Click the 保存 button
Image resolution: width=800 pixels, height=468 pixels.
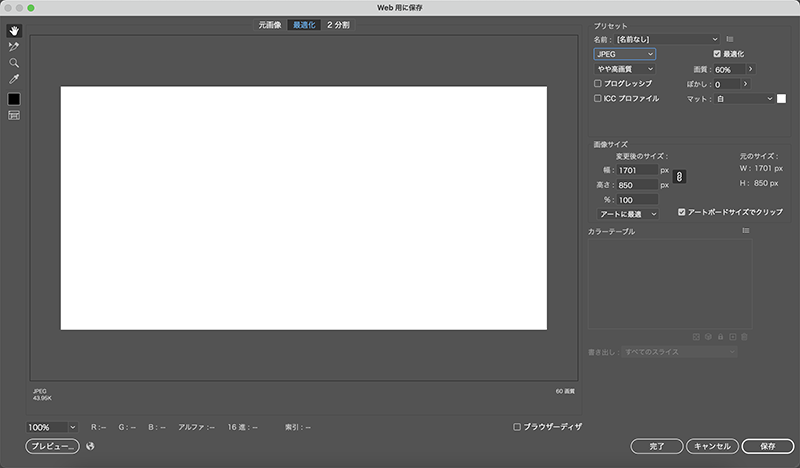click(768, 446)
